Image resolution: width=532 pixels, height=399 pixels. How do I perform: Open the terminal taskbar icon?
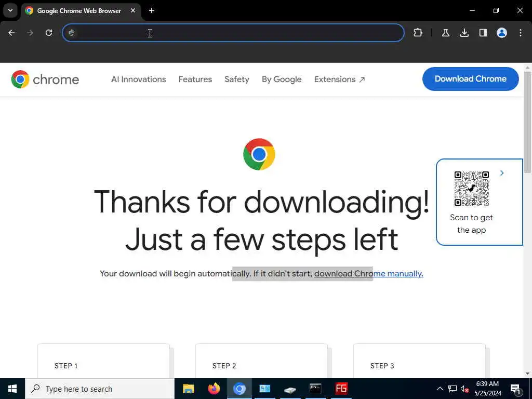coord(315,389)
